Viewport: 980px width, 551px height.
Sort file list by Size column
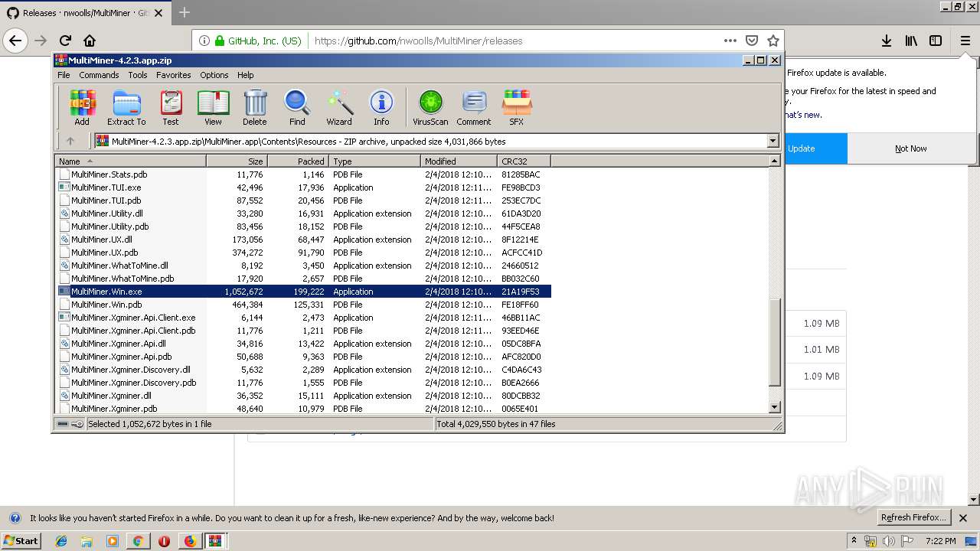coord(237,161)
